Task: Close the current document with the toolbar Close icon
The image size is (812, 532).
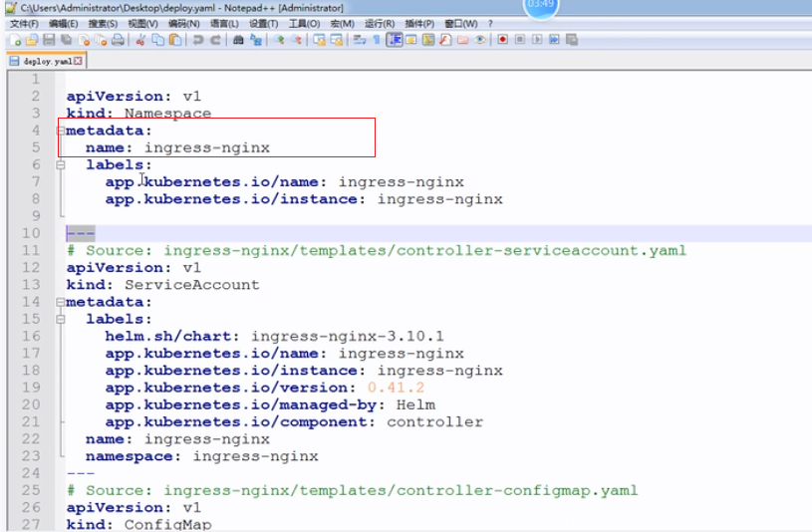Action: coord(84,40)
